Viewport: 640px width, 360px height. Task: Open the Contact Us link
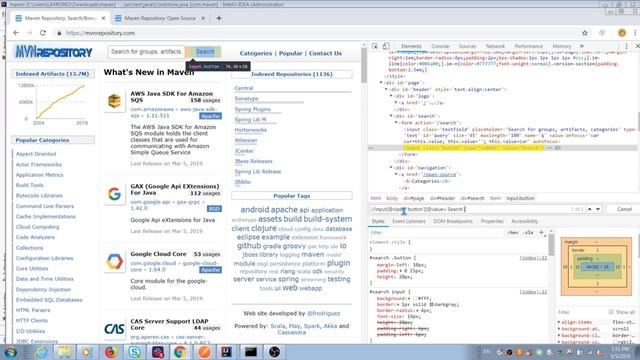click(x=325, y=53)
